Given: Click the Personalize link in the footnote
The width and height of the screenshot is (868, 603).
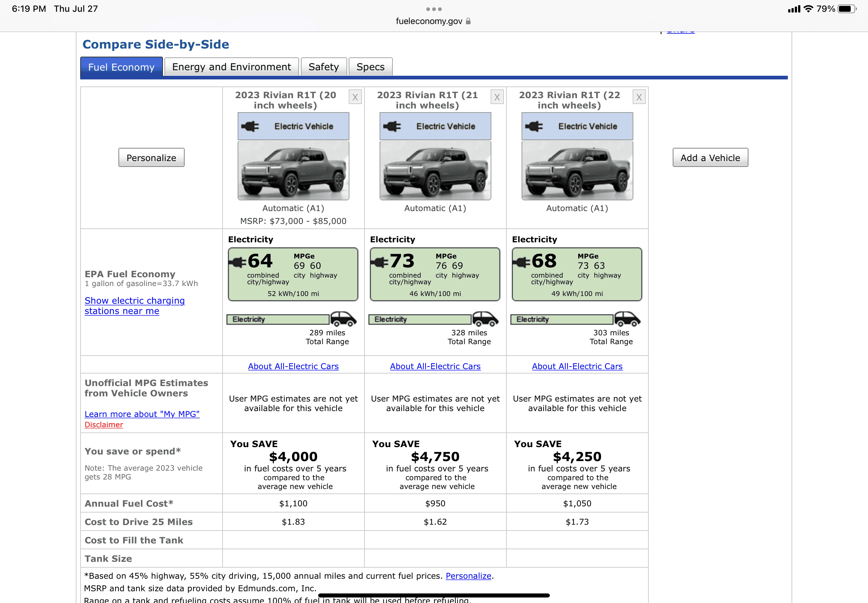Looking at the screenshot, I should [x=468, y=576].
